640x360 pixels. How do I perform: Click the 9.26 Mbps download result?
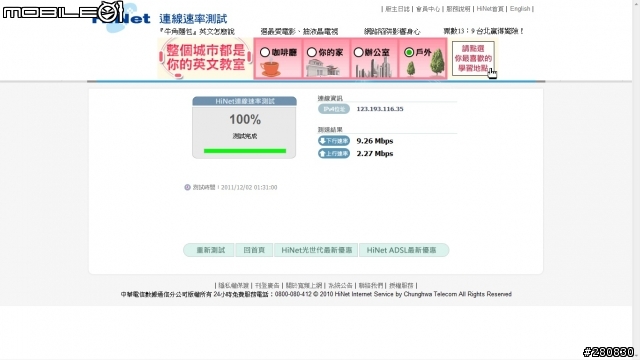pos(375,141)
